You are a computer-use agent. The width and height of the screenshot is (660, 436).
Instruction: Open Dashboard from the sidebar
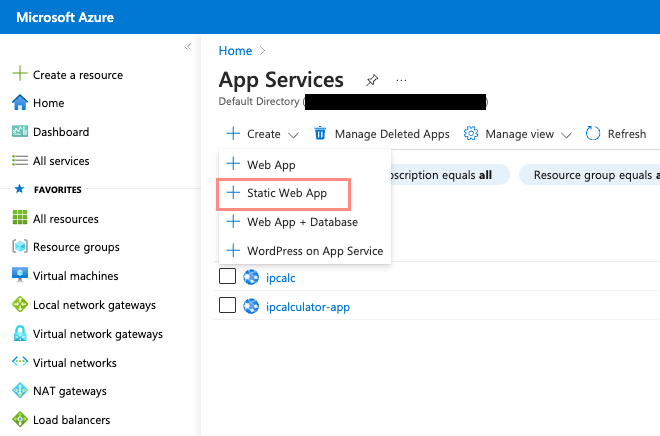60,132
